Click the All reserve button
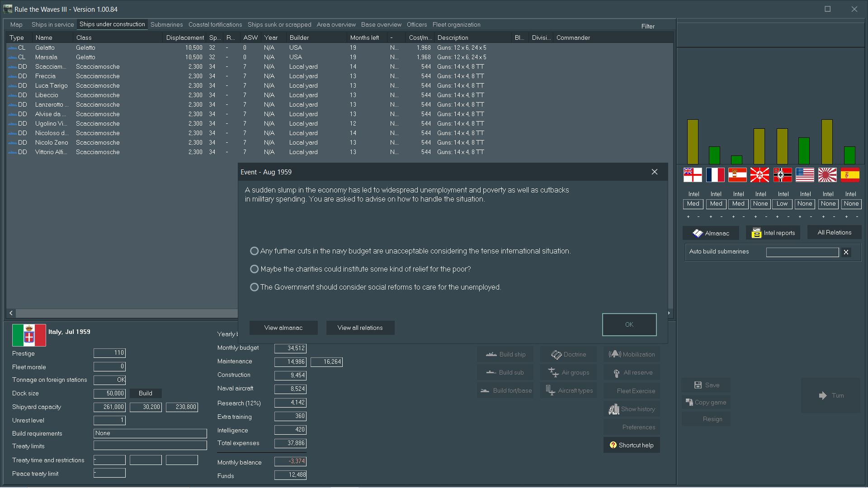Screen dimensions: 868x488 coord(632,372)
